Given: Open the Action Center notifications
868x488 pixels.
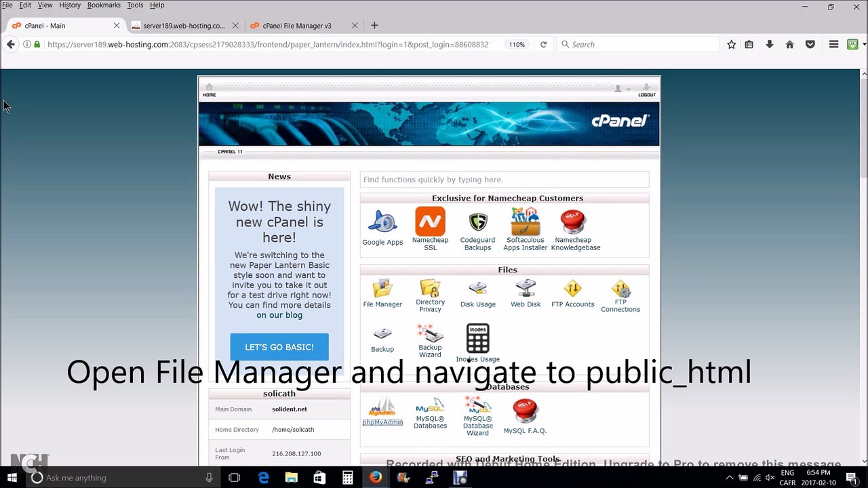Looking at the screenshot, I should (851, 477).
